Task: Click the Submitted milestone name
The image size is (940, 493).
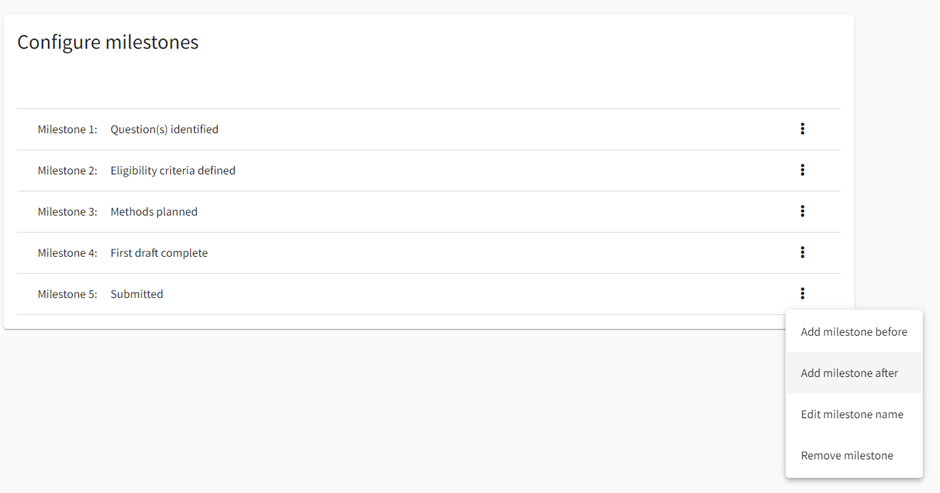Action: [137, 294]
